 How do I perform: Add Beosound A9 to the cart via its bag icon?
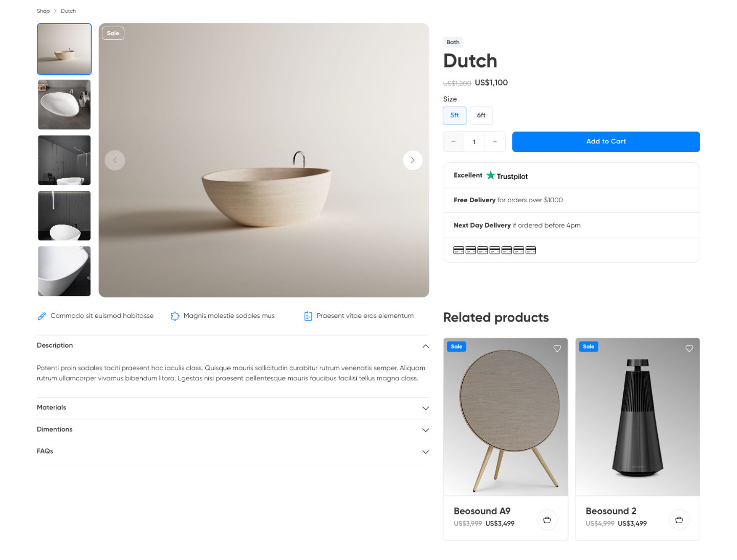click(x=547, y=520)
